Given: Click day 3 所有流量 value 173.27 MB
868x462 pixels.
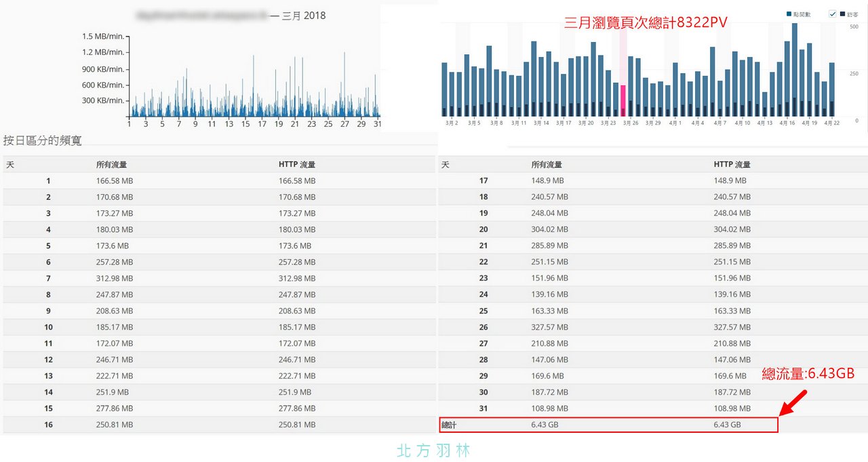Looking at the screenshot, I should [x=115, y=213].
